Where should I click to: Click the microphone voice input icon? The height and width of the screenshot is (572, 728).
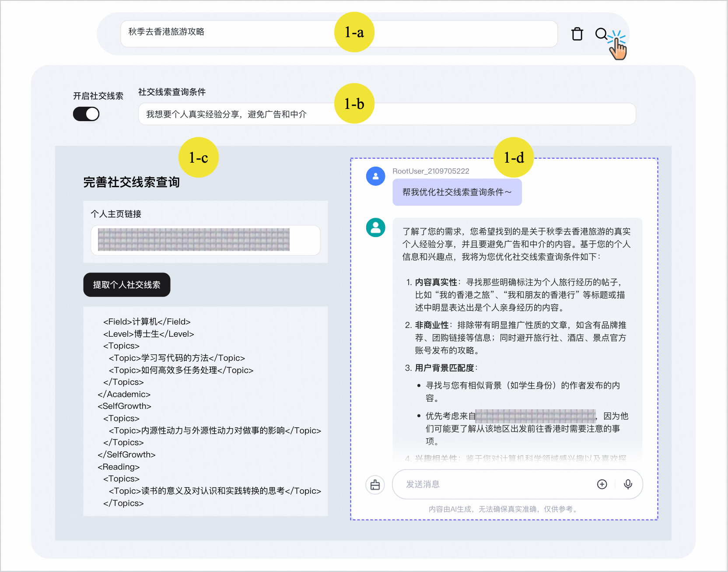[x=628, y=484]
